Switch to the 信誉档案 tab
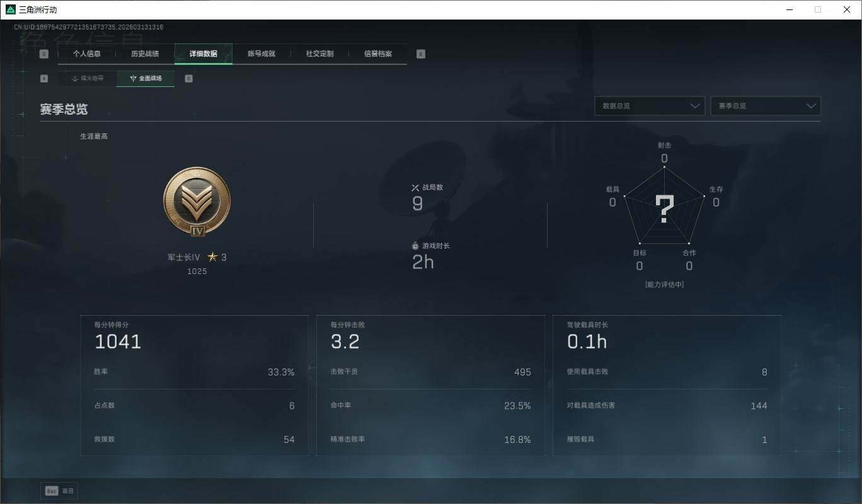The image size is (862, 504). pyautogui.click(x=378, y=54)
